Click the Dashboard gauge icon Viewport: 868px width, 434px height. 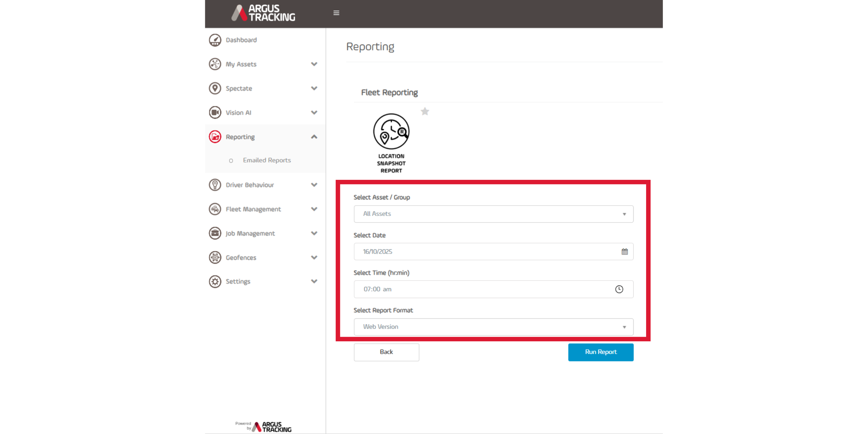point(215,40)
